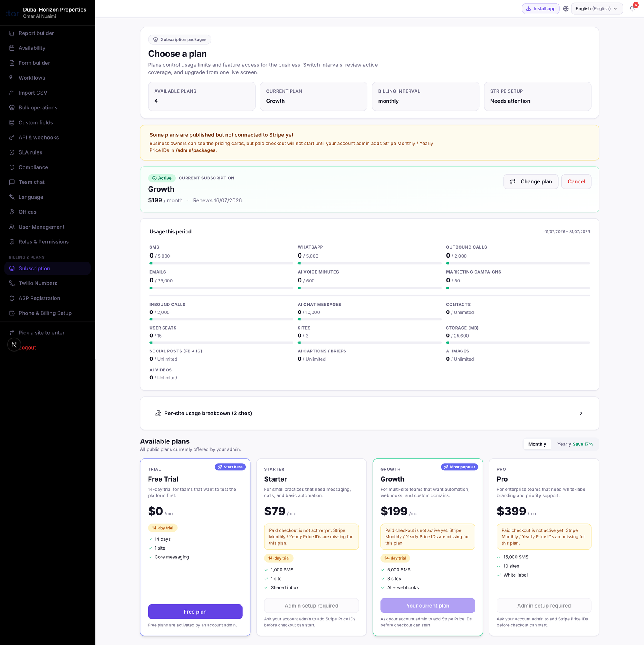Click the usage period date range
Screen dimensions: 644x645
pyautogui.click(x=567, y=232)
